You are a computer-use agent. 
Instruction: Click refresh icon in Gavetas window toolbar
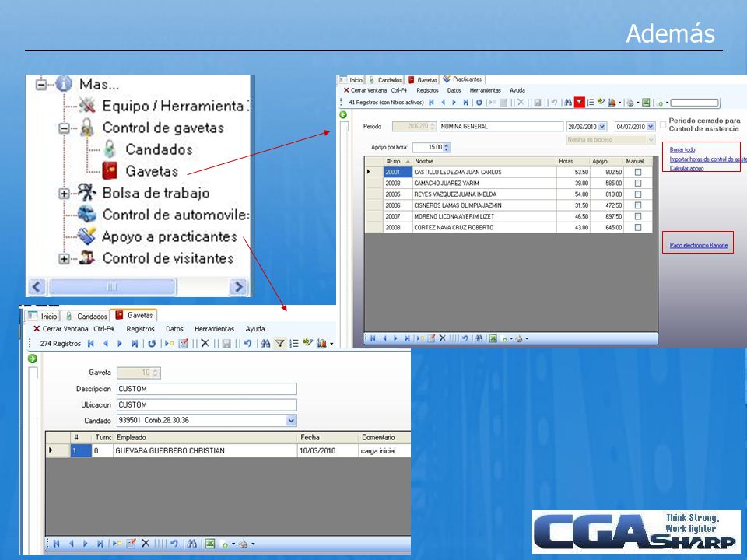tap(152, 343)
